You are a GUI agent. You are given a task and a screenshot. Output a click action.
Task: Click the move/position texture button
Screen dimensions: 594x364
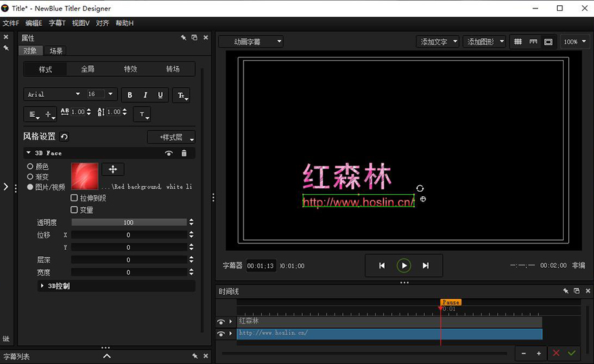point(113,169)
